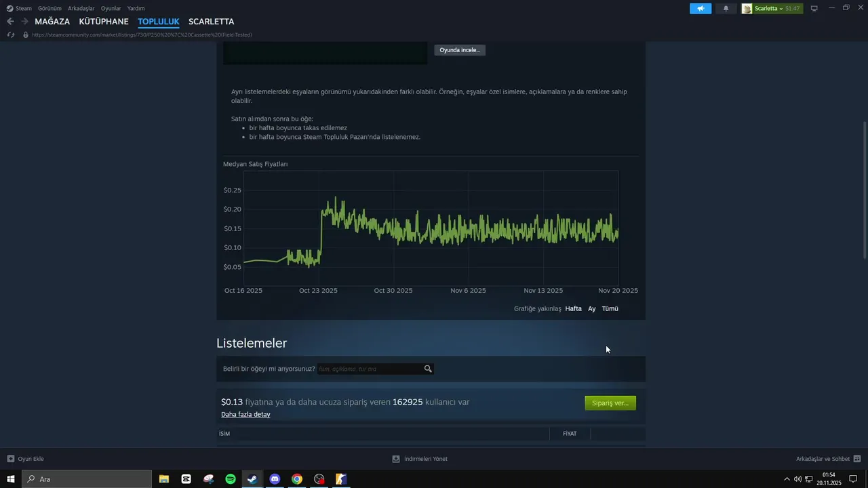Reload the page with refresh icon

(x=11, y=35)
